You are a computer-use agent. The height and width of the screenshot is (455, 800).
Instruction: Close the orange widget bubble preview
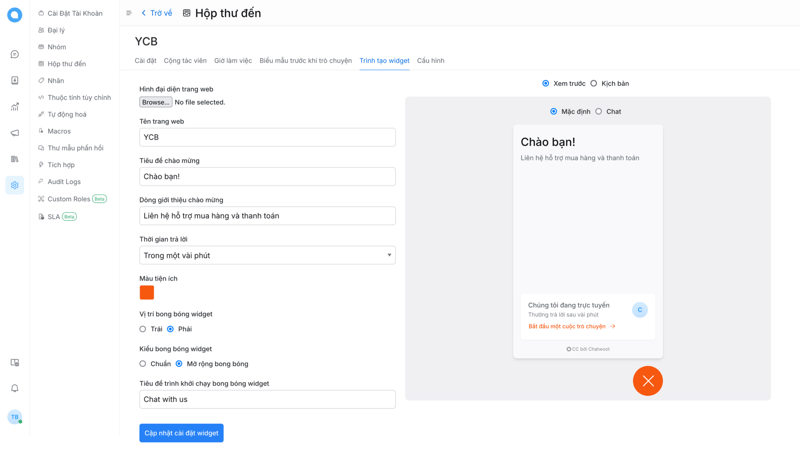(647, 381)
